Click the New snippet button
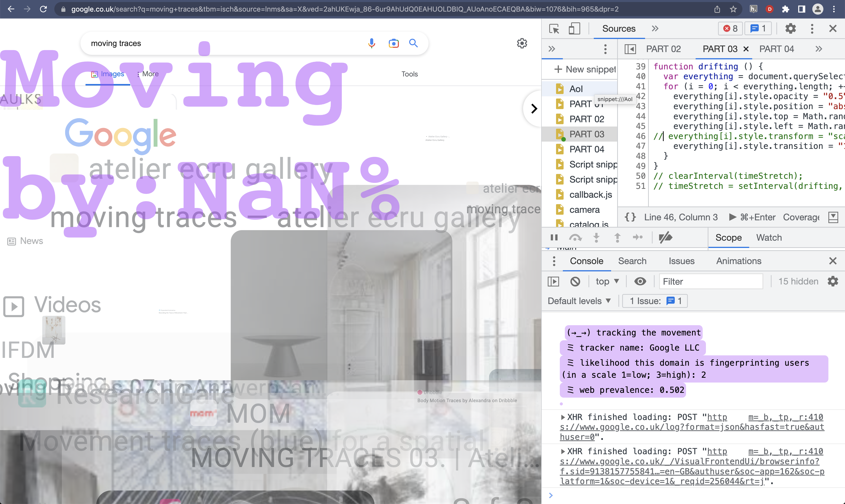Viewport: 845px width, 504px height. click(585, 69)
